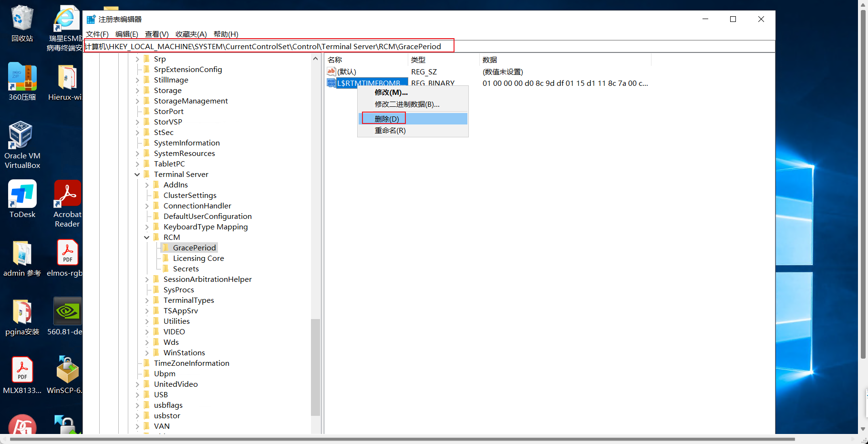Open the 回收站 recycle bin
This screenshot has width=868, height=444.
22,18
